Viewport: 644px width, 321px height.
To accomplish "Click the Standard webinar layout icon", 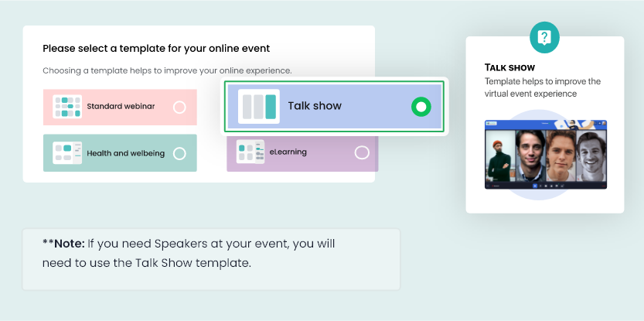I will coord(67,107).
